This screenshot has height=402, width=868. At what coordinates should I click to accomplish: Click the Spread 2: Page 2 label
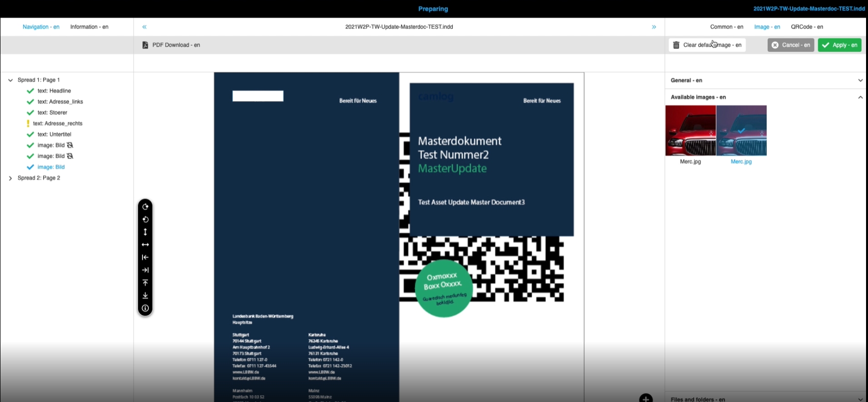pos(39,178)
